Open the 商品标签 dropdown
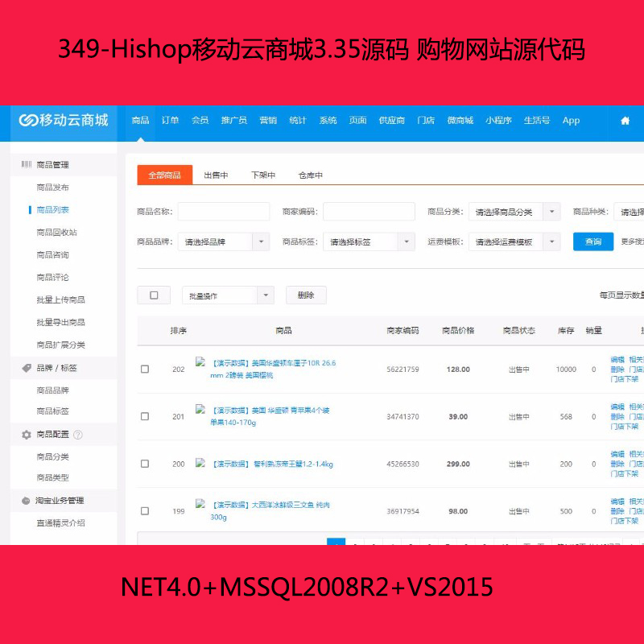The image size is (644, 644). [x=369, y=242]
